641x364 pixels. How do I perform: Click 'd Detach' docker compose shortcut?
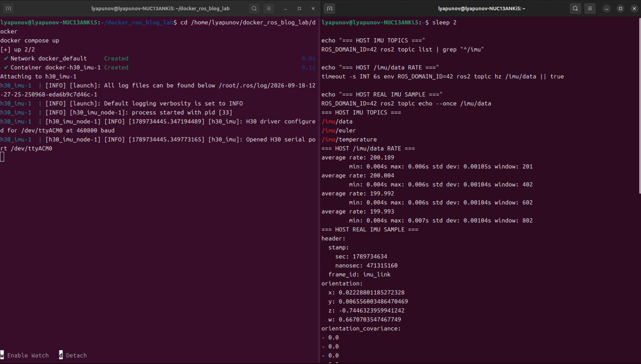[x=73, y=355]
